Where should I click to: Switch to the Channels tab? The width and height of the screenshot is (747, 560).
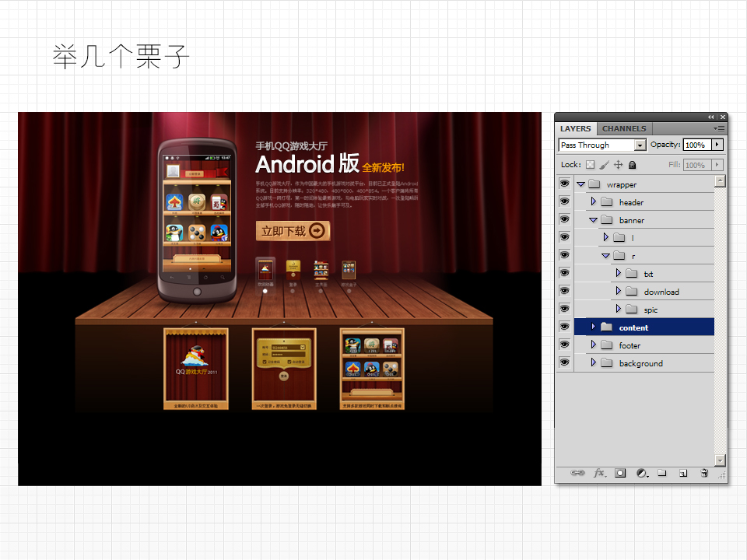pyautogui.click(x=623, y=128)
